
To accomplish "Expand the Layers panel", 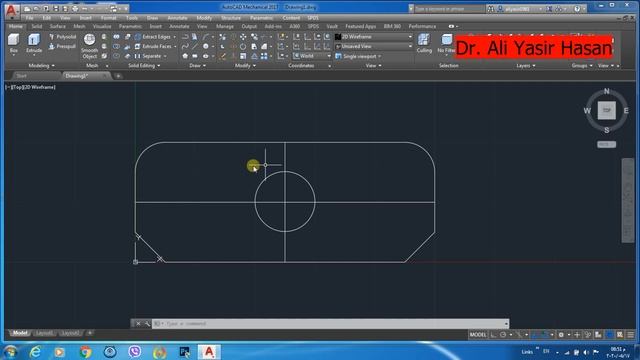I will [526, 66].
